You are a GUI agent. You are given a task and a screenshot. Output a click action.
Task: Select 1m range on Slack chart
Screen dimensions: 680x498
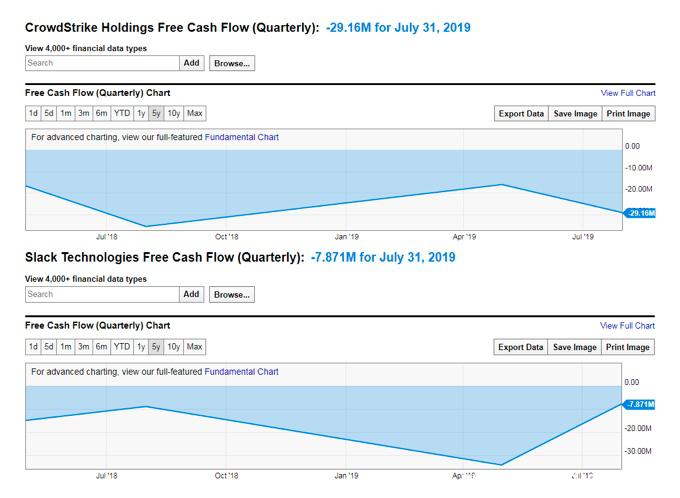tap(66, 347)
